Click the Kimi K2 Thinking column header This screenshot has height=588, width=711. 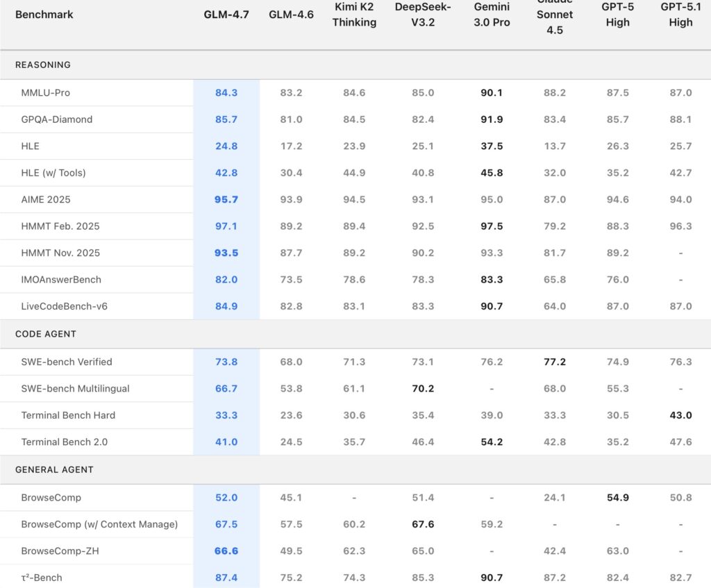[x=354, y=15]
